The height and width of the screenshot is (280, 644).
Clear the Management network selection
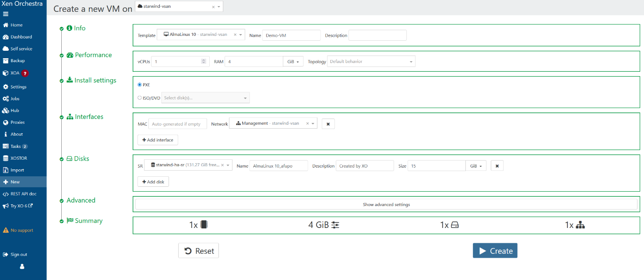click(307, 124)
